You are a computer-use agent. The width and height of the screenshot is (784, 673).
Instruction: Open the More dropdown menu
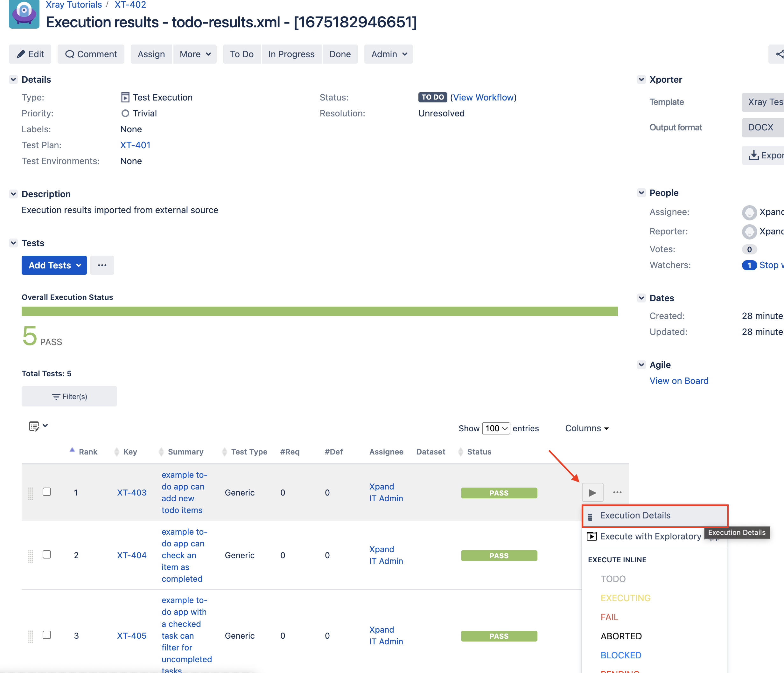coord(195,54)
